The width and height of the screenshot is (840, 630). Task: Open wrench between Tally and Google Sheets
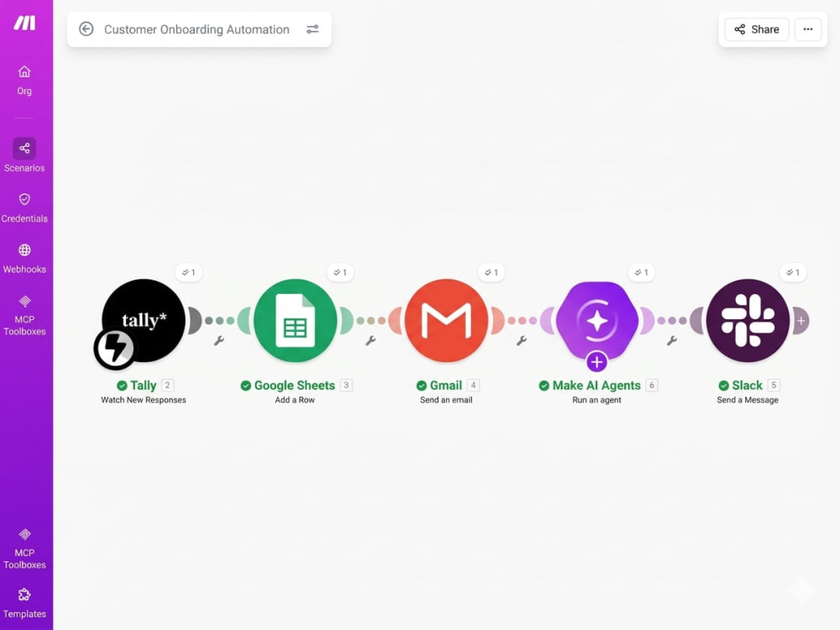(218, 341)
